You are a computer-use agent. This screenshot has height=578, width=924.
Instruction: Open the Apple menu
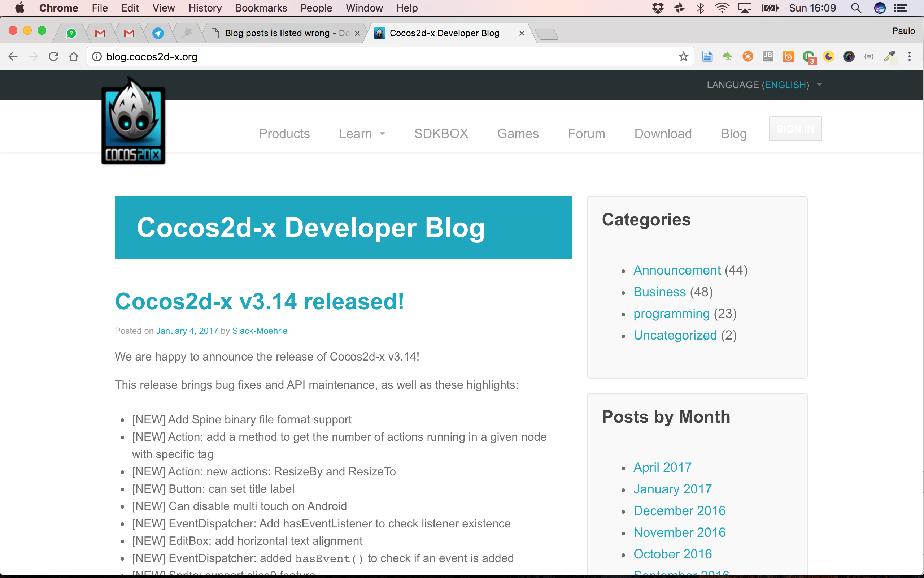(19, 8)
